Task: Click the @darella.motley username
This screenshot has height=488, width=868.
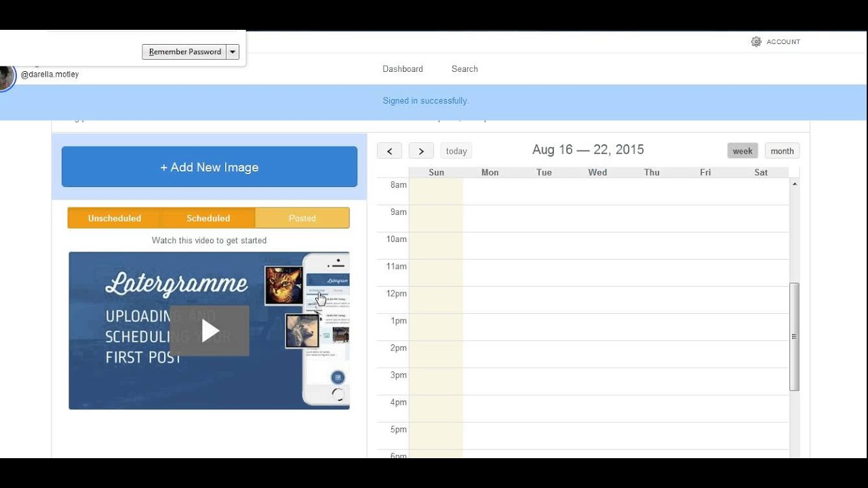Action: [50, 75]
